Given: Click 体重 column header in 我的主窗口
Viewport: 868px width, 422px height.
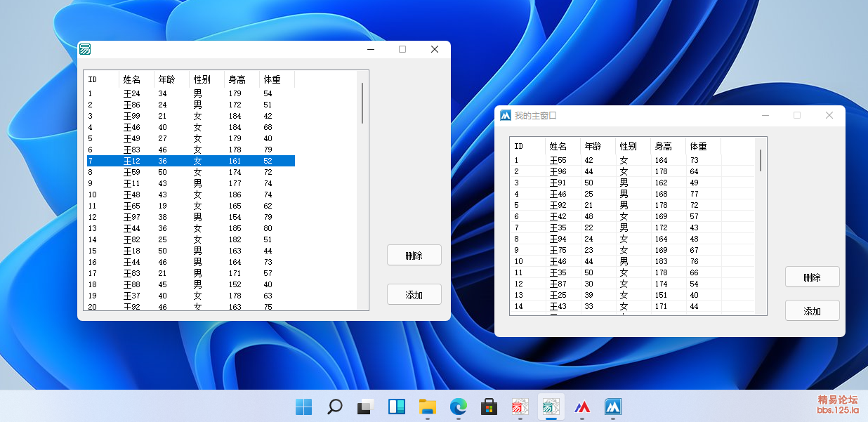Looking at the screenshot, I should [704, 146].
